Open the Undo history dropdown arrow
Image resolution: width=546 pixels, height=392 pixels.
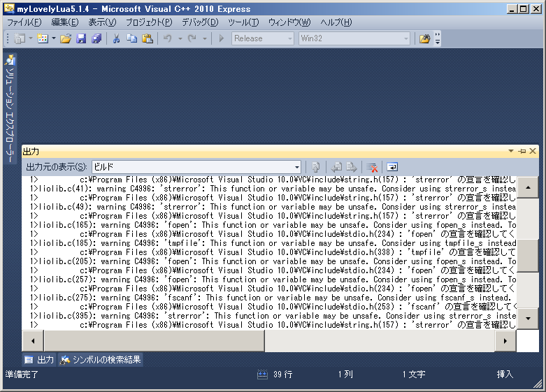pyautogui.click(x=180, y=38)
